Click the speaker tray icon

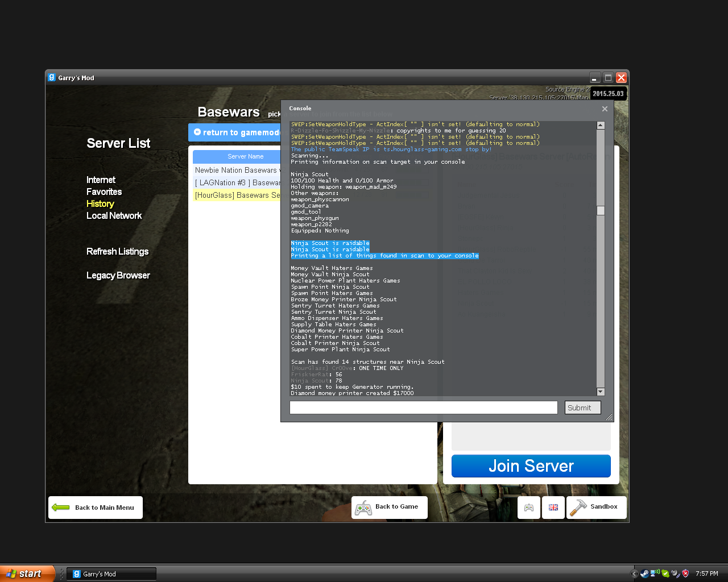point(675,573)
